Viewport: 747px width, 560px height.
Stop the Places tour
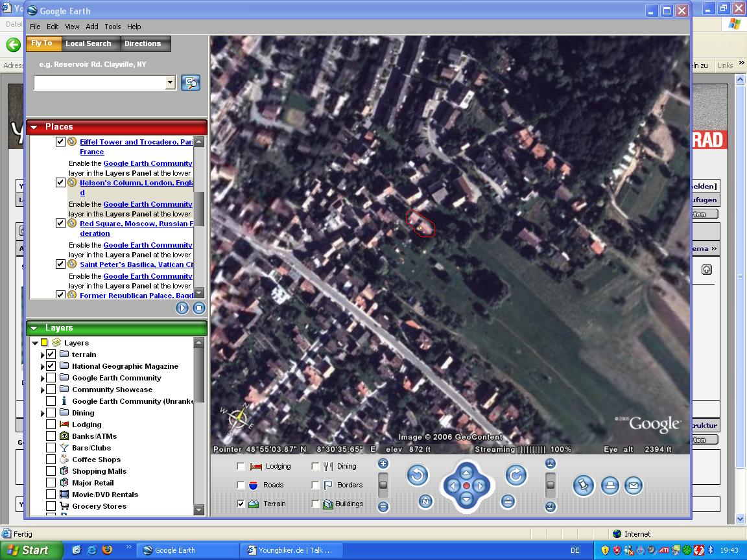coord(198,308)
